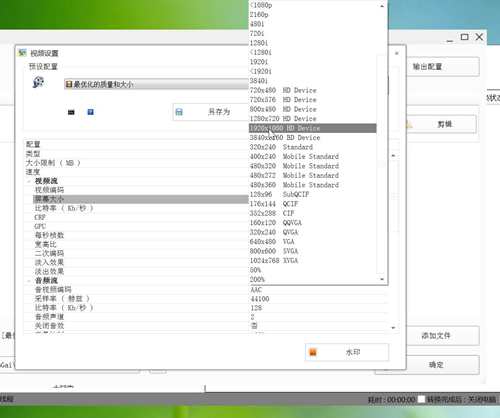The height and width of the screenshot is (418, 500).
Task: Collapse the 音频流 tree section
Action: [x=29, y=280]
